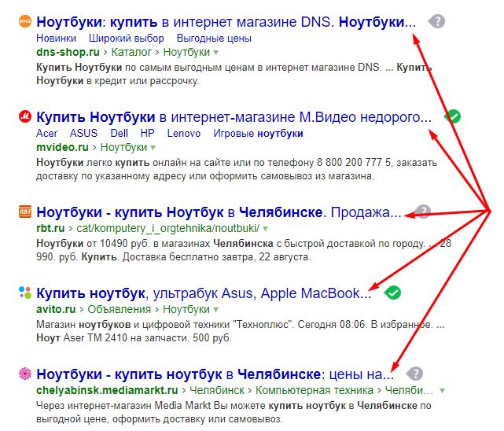Viewport: 504px width, 431px height.
Task: Click 'Каталог' breadcrumb under DNS result
Action: pyautogui.click(x=131, y=52)
